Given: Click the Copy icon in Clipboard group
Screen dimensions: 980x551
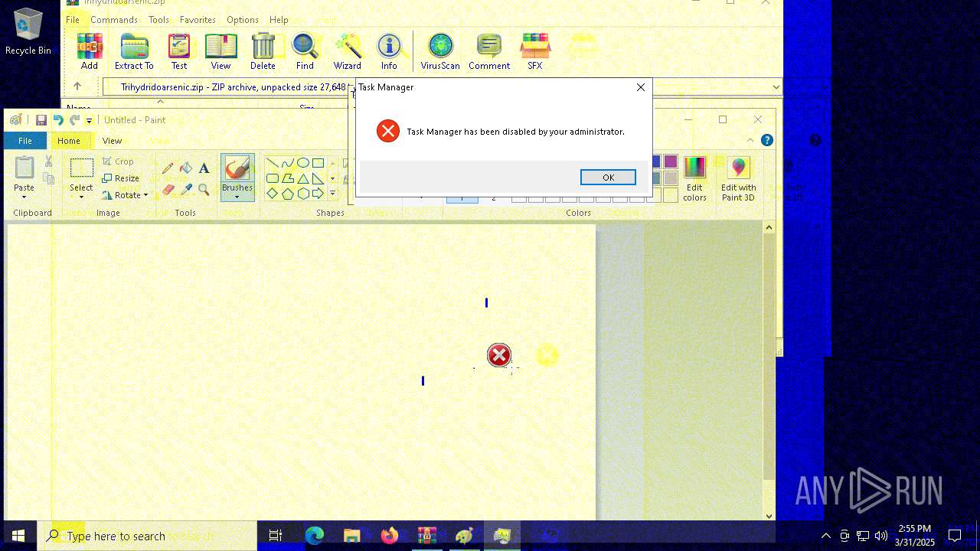Looking at the screenshot, I should click(x=48, y=178).
